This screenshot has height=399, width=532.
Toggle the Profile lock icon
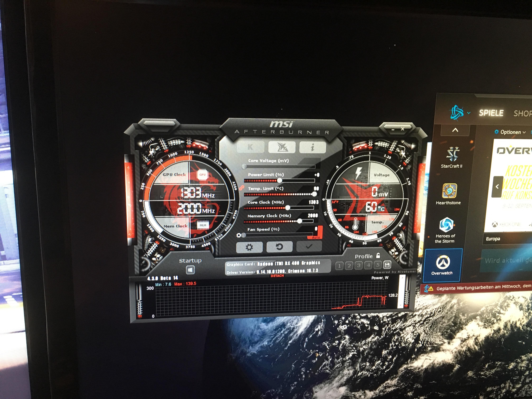click(x=378, y=256)
